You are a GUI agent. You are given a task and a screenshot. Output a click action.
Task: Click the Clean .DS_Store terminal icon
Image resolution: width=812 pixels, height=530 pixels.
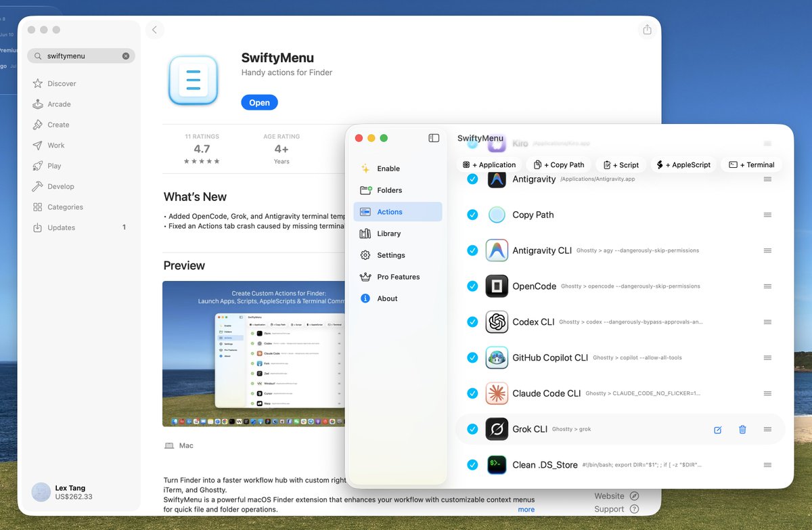497,465
